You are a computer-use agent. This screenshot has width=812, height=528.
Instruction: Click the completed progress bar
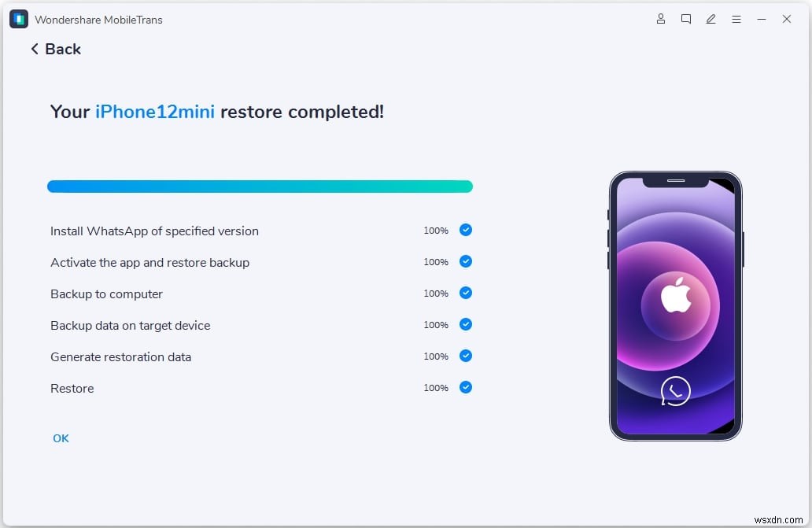pyautogui.click(x=260, y=186)
